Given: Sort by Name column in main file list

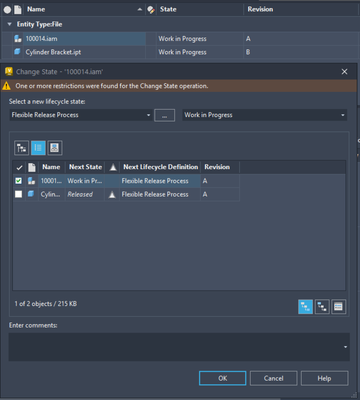Looking at the screenshot, I should [x=84, y=10].
